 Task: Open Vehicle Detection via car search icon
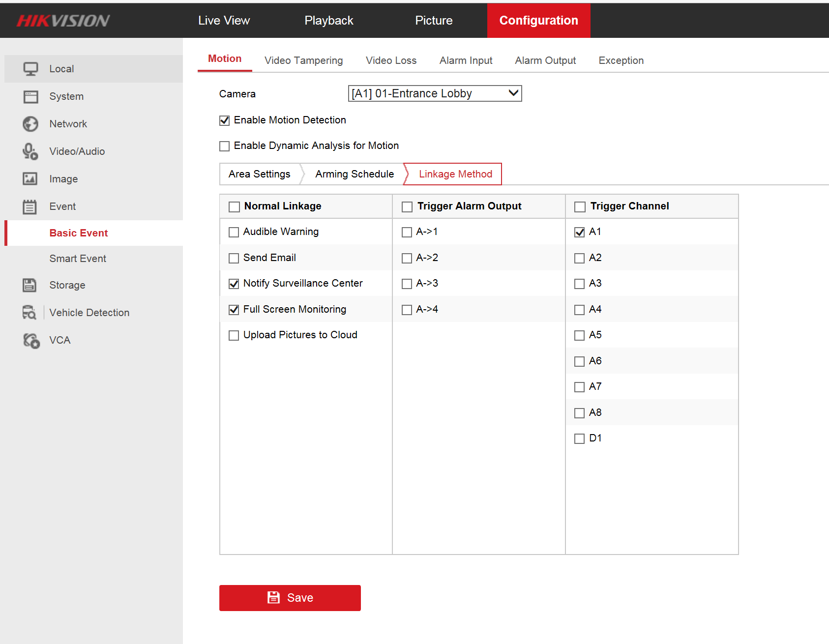(x=30, y=313)
